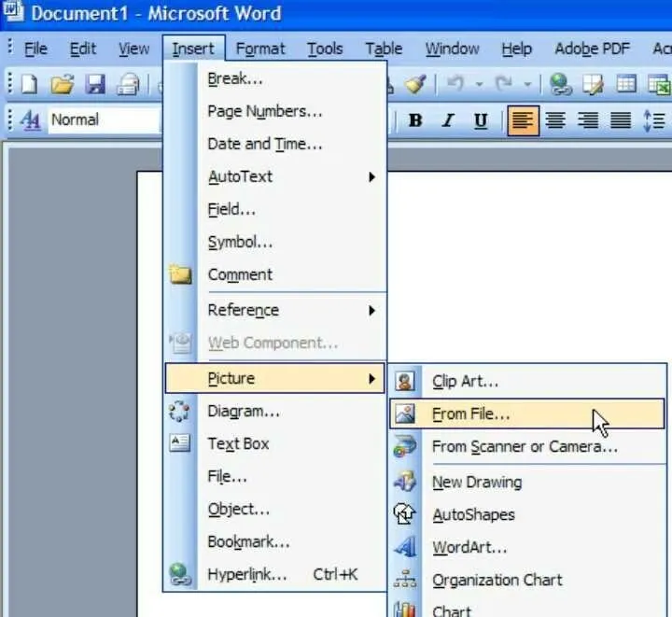The width and height of the screenshot is (672, 617).
Task: Open the File menu
Action: pyautogui.click(x=35, y=49)
